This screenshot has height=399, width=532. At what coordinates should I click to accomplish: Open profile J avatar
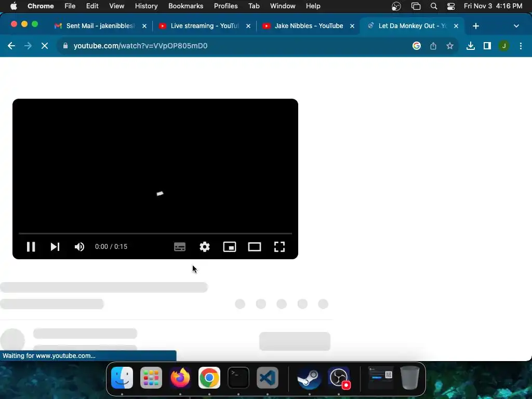(x=504, y=46)
